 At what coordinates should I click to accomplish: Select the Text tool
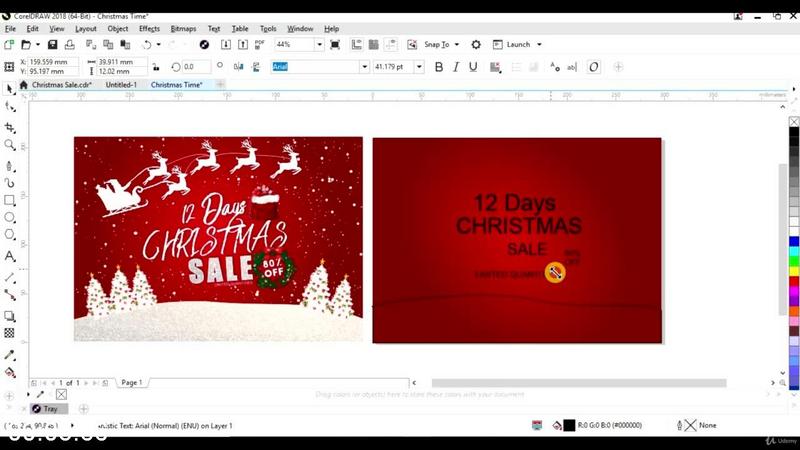10,256
